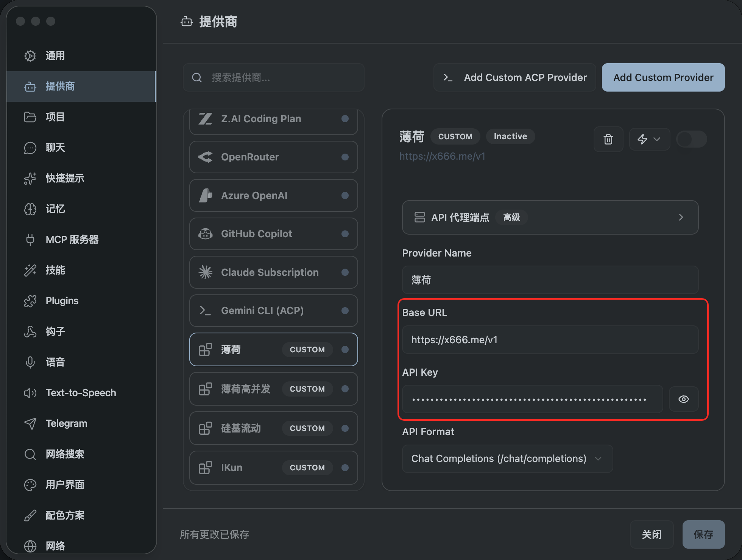This screenshot has height=560, width=742.
Task: Click the 网络搜索 magnifier icon
Action: pos(30,454)
